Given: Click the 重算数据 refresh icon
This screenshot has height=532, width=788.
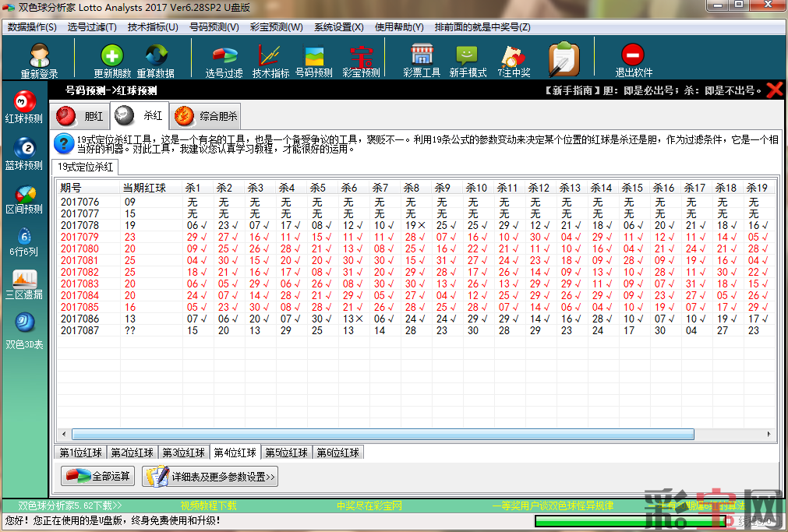Looking at the screenshot, I should pos(156,57).
